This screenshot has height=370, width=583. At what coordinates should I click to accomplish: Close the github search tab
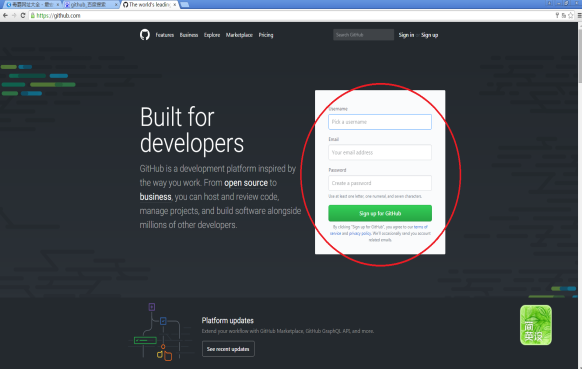(x=116, y=4)
